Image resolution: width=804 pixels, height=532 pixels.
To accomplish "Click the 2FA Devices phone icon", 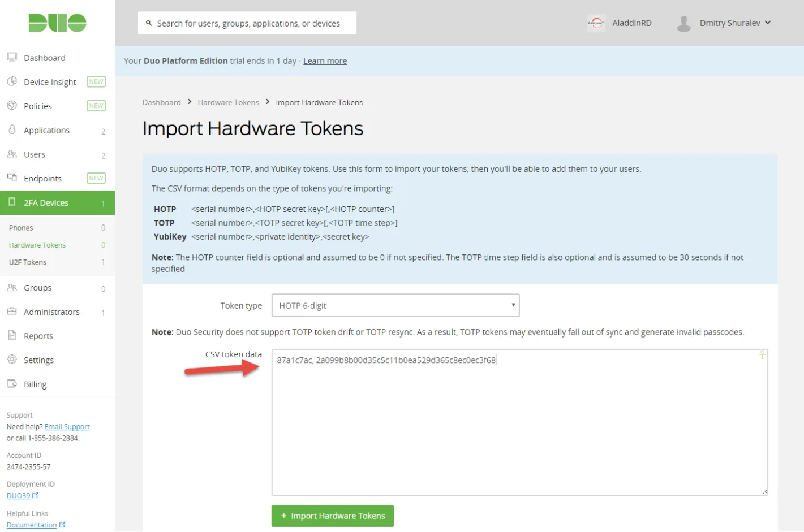I will (12, 202).
